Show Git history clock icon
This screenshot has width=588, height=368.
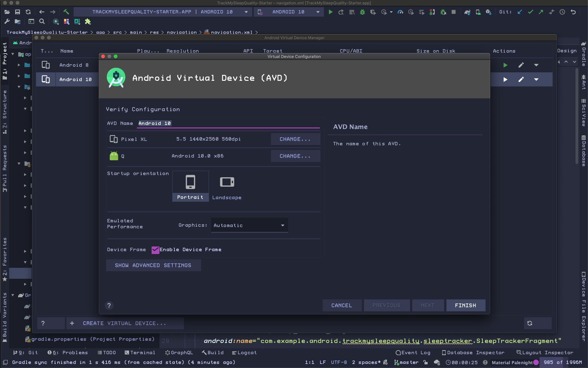pos(562,12)
